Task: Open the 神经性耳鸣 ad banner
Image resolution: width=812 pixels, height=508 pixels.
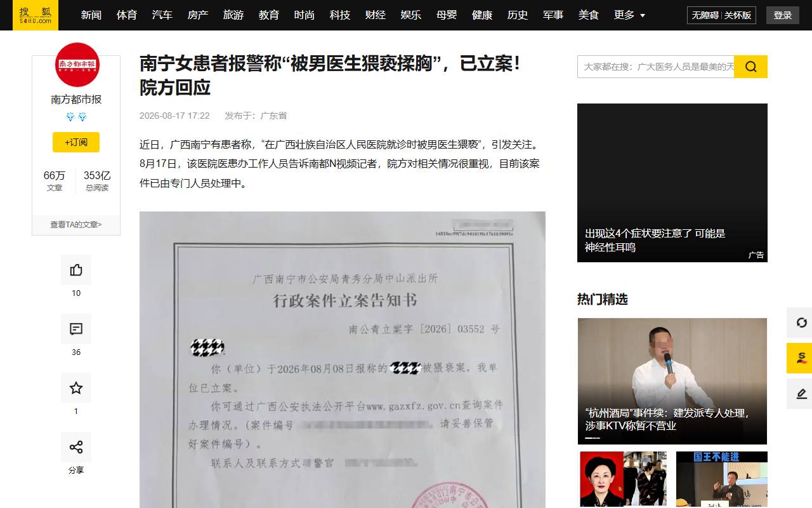Action: point(672,183)
